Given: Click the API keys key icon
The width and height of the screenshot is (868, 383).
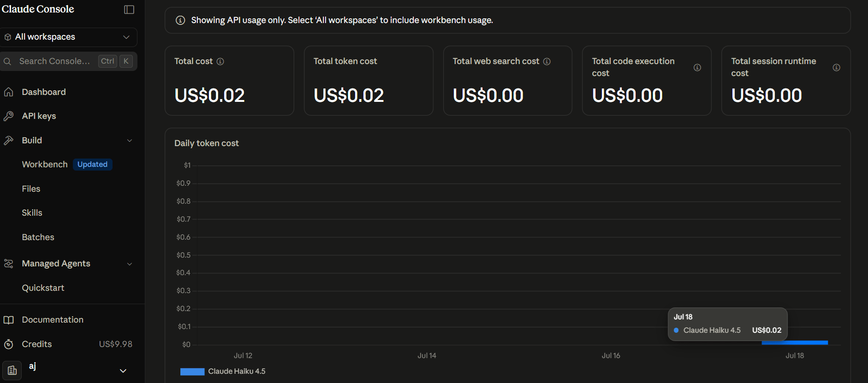Looking at the screenshot, I should (8, 116).
